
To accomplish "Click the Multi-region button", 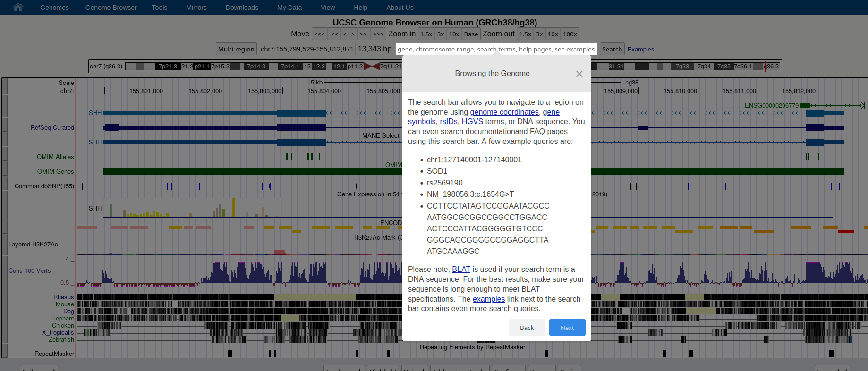I will point(236,49).
